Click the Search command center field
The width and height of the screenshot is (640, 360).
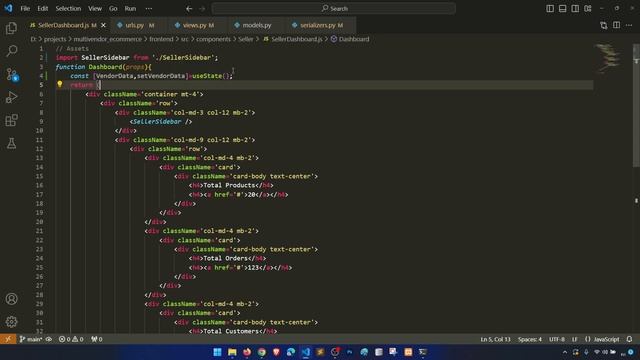(334, 8)
